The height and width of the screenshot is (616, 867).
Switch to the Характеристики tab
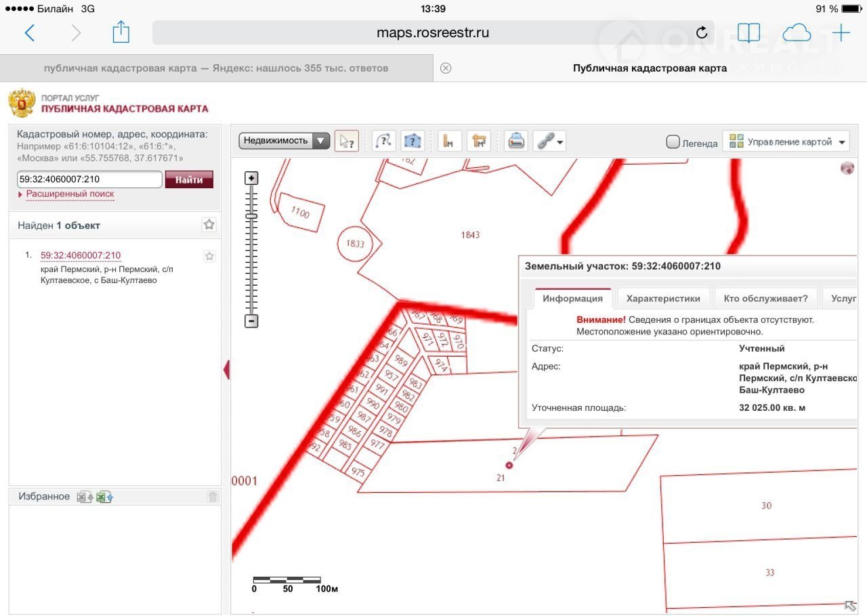662,299
